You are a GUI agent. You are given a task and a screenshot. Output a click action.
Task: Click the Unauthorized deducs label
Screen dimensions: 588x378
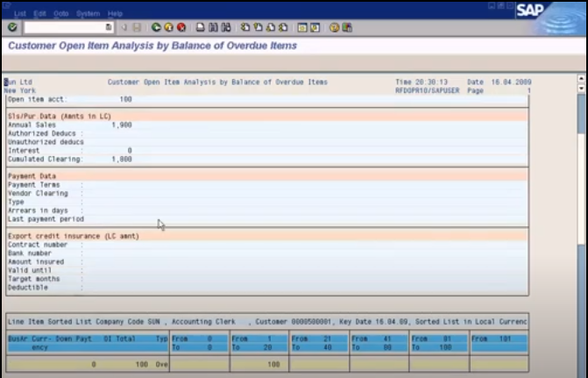coord(46,142)
